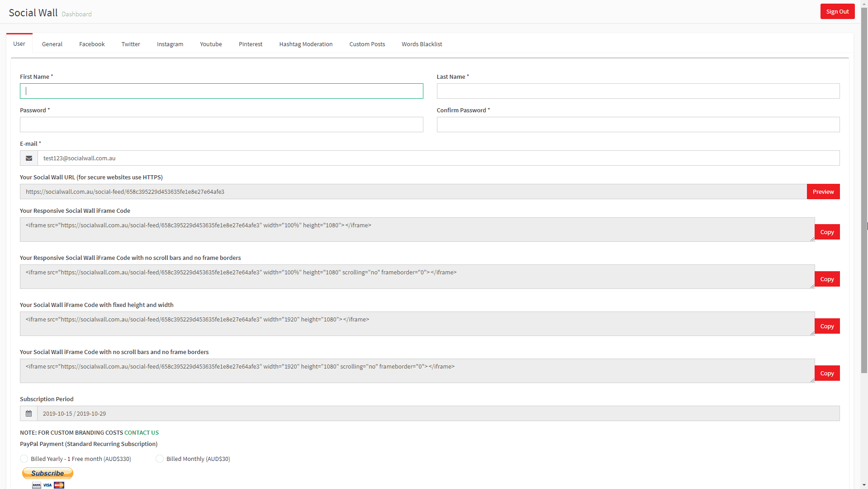The width and height of the screenshot is (868, 489).
Task: Click the Sign Out button
Action: pyautogui.click(x=837, y=11)
